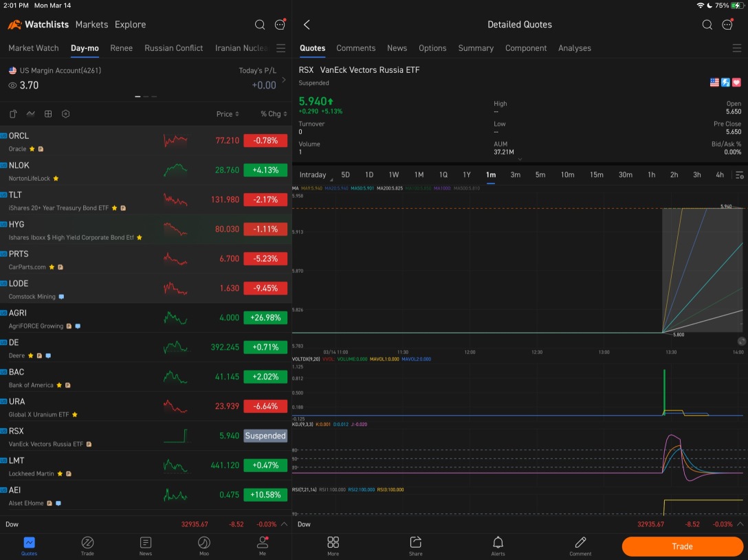The width and height of the screenshot is (748, 560).
Task: Open the URA Global X Uranium ETF row
Action: click(x=146, y=407)
